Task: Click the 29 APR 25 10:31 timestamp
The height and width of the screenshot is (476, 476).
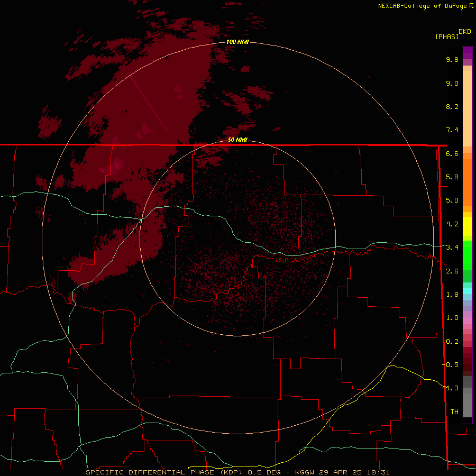Action: (354, 472)
